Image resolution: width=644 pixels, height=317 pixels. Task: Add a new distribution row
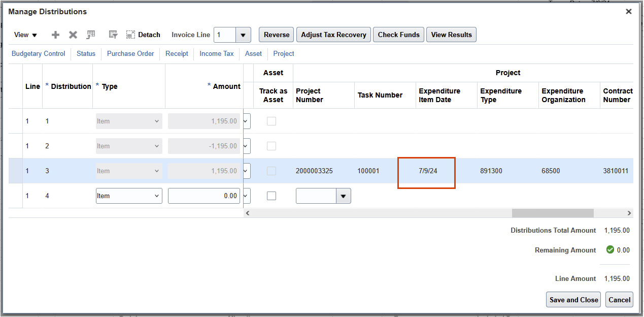pyautogui.click(x=55, y=35)
